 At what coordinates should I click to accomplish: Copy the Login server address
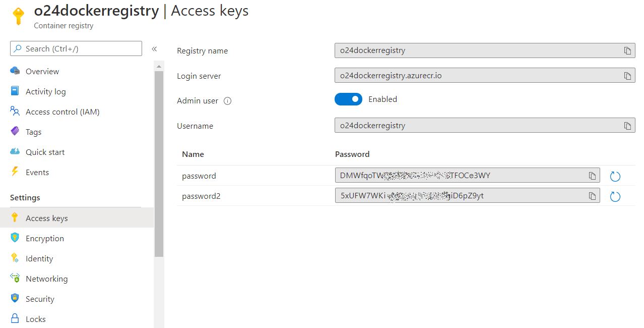click(x=627, y=76)
